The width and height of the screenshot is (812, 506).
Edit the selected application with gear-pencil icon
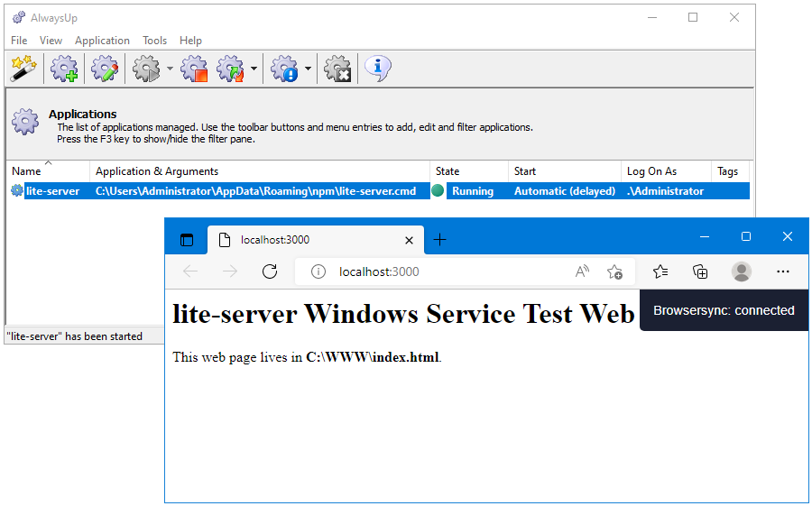point(105,68)
